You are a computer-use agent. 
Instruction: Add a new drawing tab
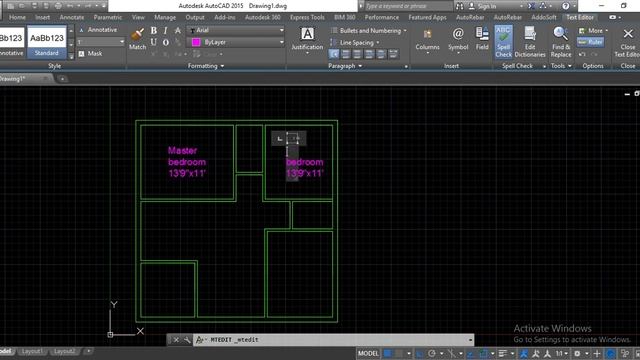62,79
